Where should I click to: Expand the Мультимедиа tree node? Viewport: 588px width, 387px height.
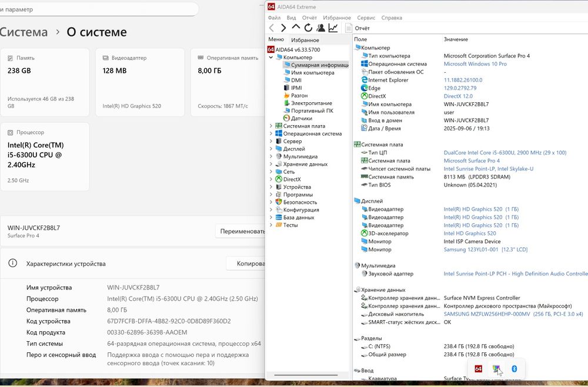click(x=270, y=156)
